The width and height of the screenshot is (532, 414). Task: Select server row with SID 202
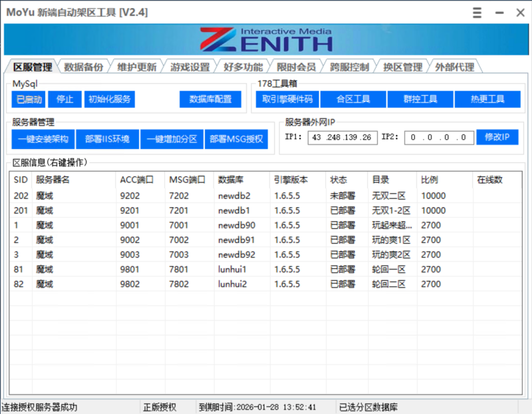[199, 196]
